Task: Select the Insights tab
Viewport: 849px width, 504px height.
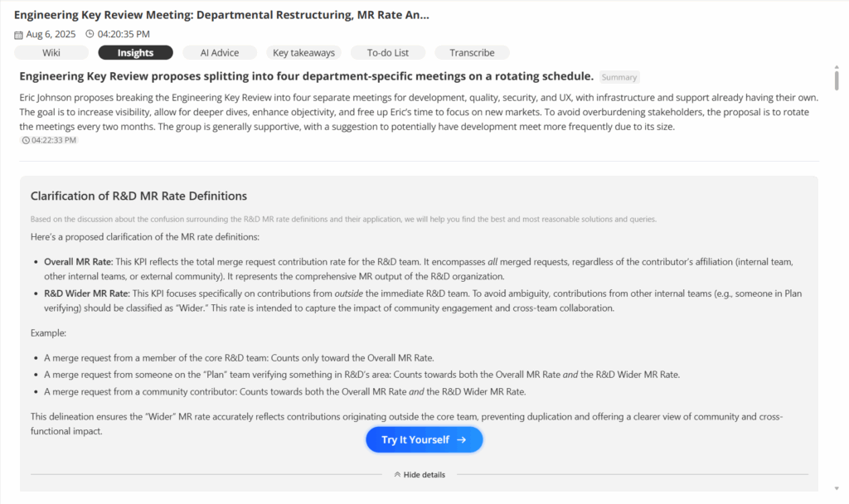Action: (x=135, y=53)
